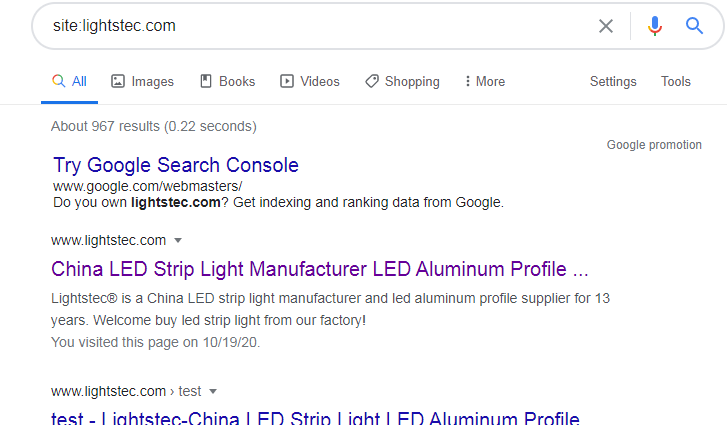This screenshot has height=425, width=727.
Task: Open the search Tools menu
Action: 676,81
